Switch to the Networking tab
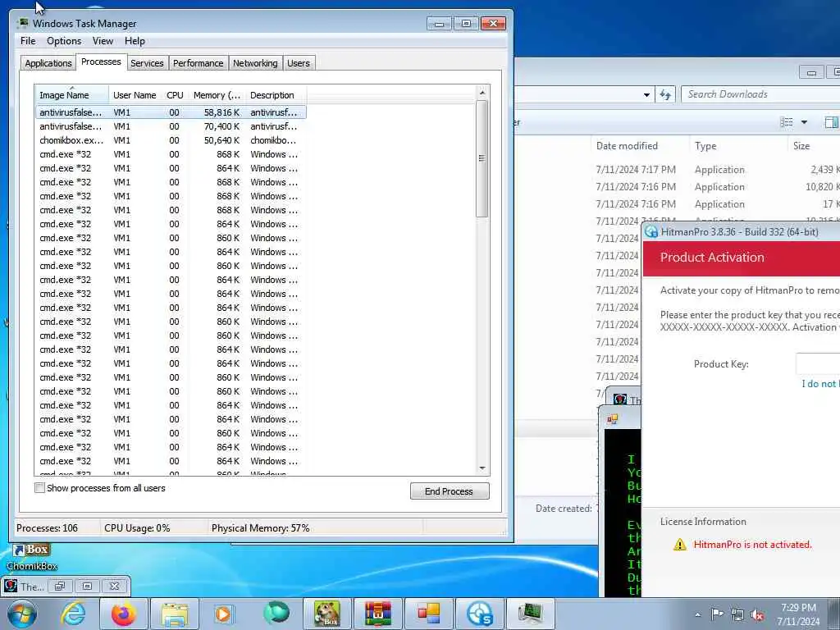This screenshot has height=630, width=840. 255,63
